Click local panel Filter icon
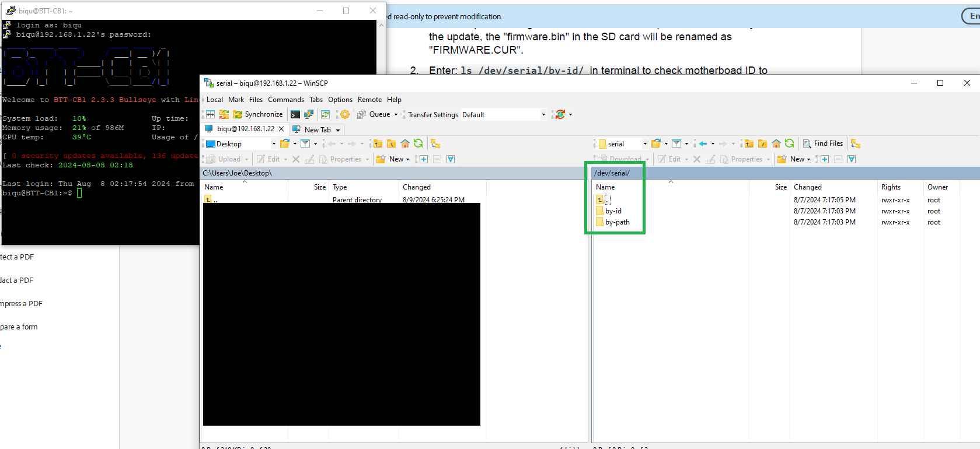 tap(305, 143)
